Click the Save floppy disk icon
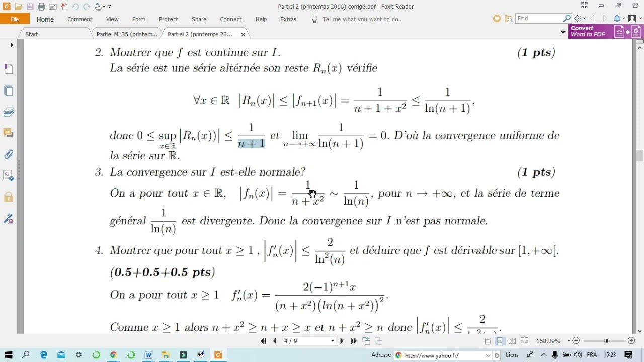Image resolution: width=644 pixels, height=362 pixels. point(30,7)
